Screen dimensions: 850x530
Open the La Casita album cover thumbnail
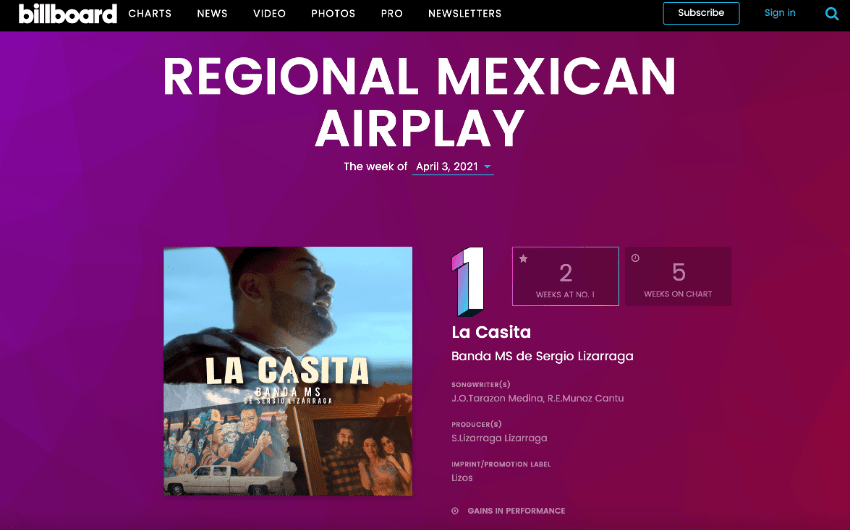pos(288,371)
